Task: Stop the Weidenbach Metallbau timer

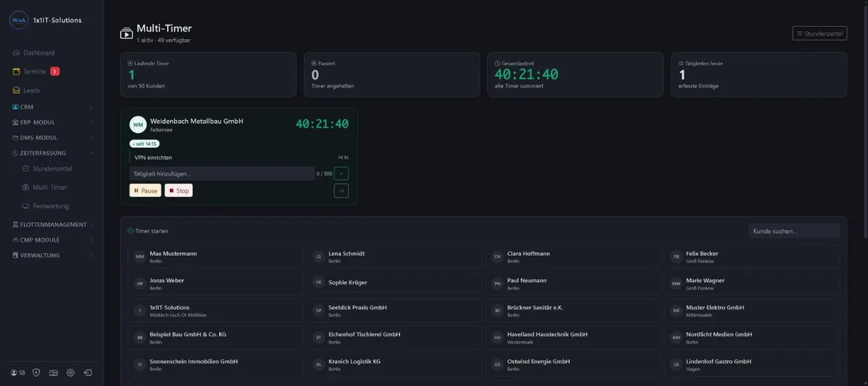Action: (179, 191)
